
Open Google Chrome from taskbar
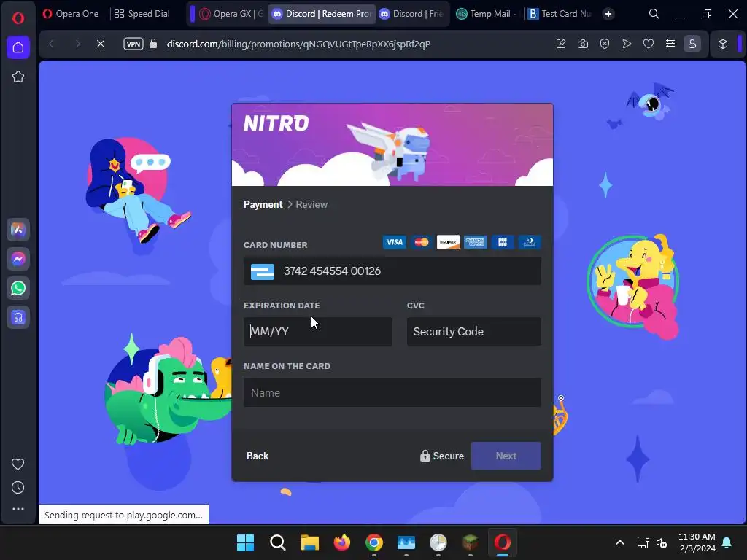pos(374,542)
